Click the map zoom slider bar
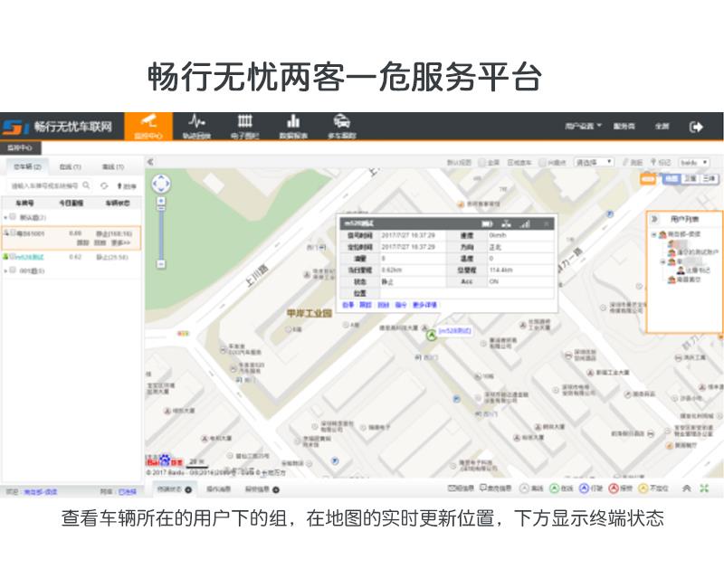This screenshot has width=724, height=588. (x=161, y=231)
